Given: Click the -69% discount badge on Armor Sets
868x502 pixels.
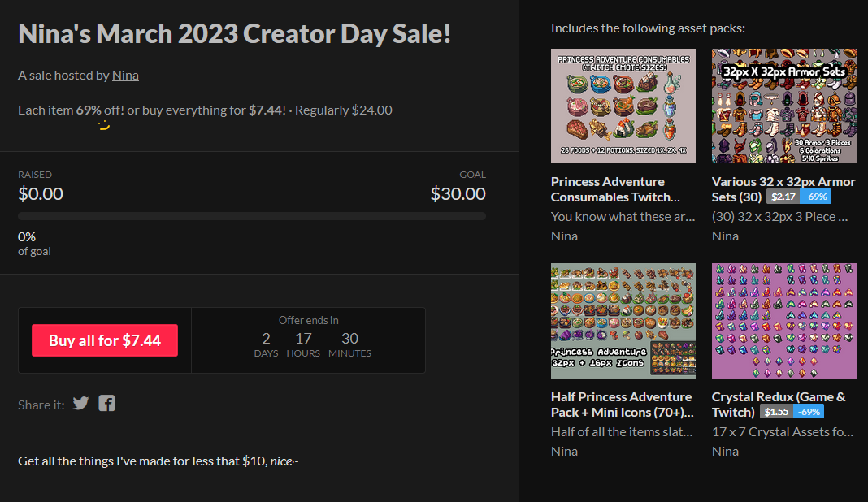Looking at the screenshot, I should (x=815, y=197).
